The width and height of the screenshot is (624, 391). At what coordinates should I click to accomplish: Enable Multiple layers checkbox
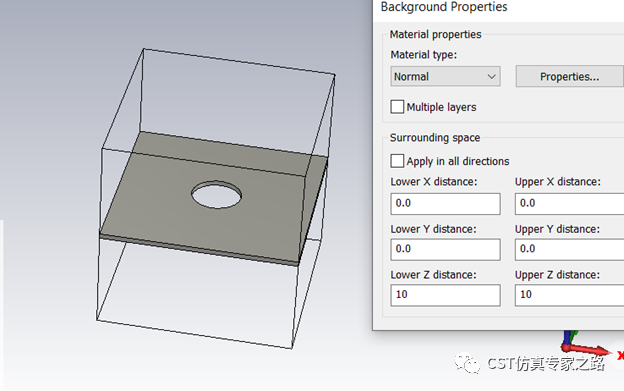(397, 107)
